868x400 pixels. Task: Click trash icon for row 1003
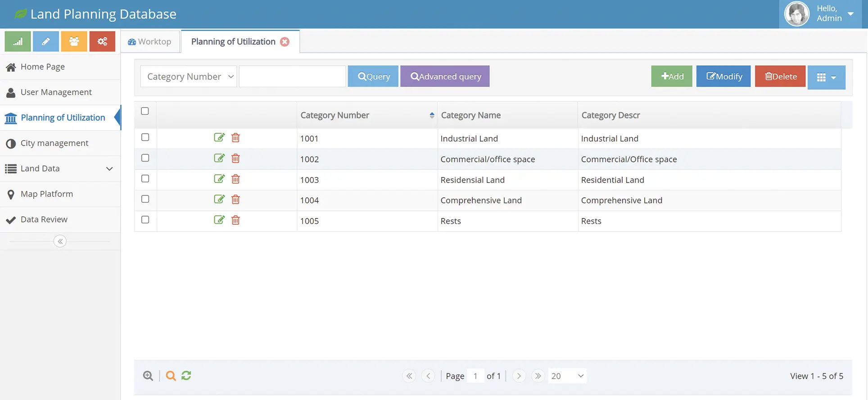click(235, 179)
